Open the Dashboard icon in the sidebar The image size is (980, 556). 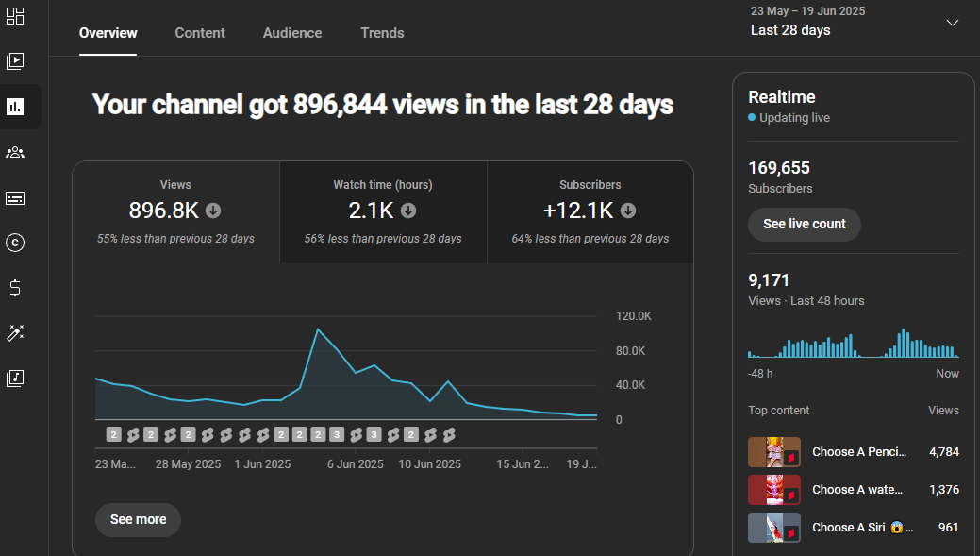click(x=15, y=16)
